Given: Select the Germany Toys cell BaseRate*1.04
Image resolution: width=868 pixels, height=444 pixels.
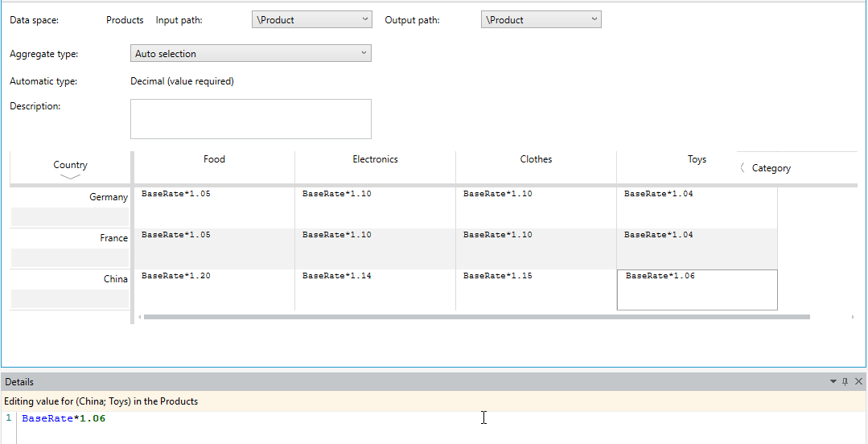Looking at the screenshot, I should click(x=697, y=208).
